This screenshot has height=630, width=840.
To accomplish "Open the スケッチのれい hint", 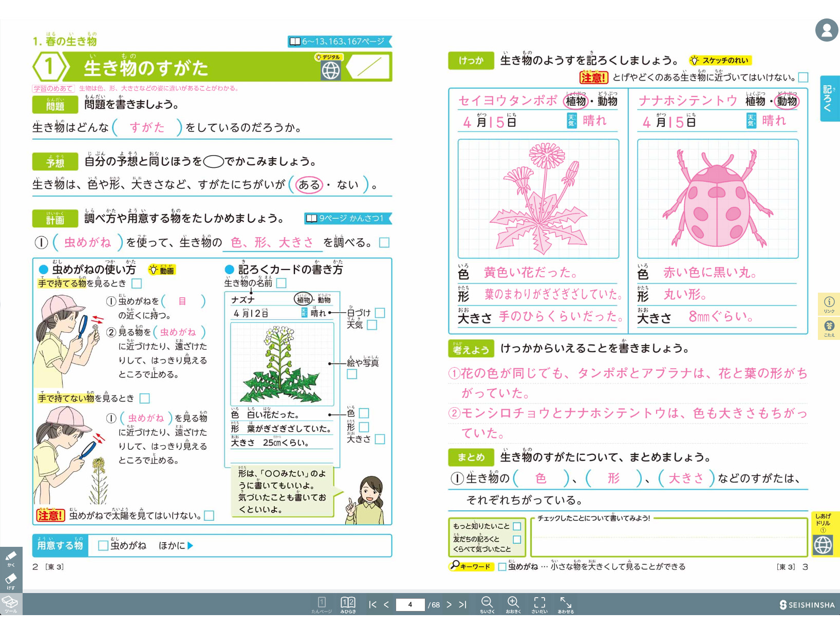I will click(720, 60).
